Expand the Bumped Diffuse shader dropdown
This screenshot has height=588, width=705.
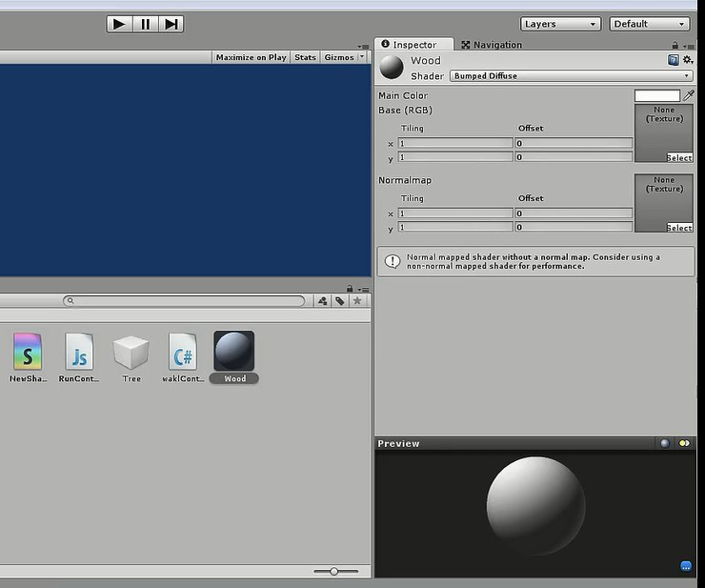coord(571,75)
